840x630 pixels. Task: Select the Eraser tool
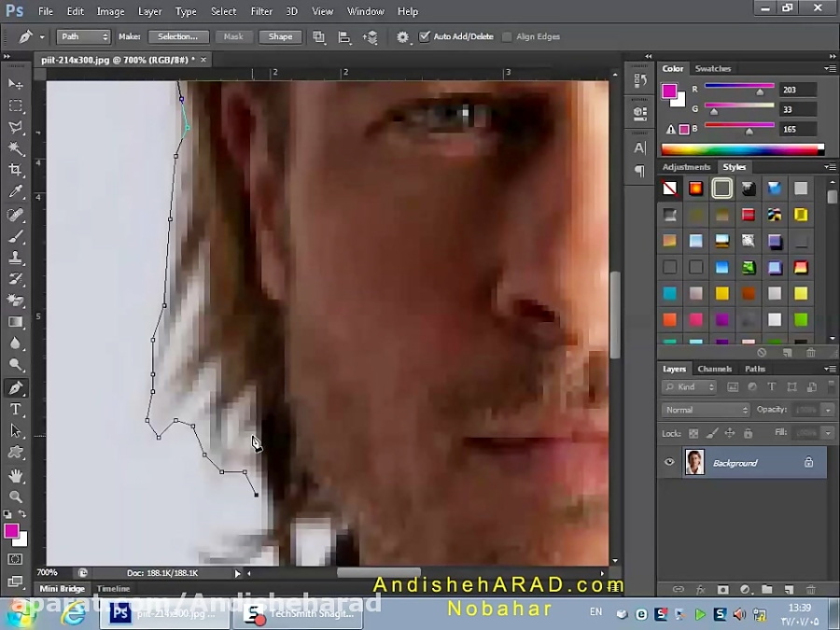point(16,301)
